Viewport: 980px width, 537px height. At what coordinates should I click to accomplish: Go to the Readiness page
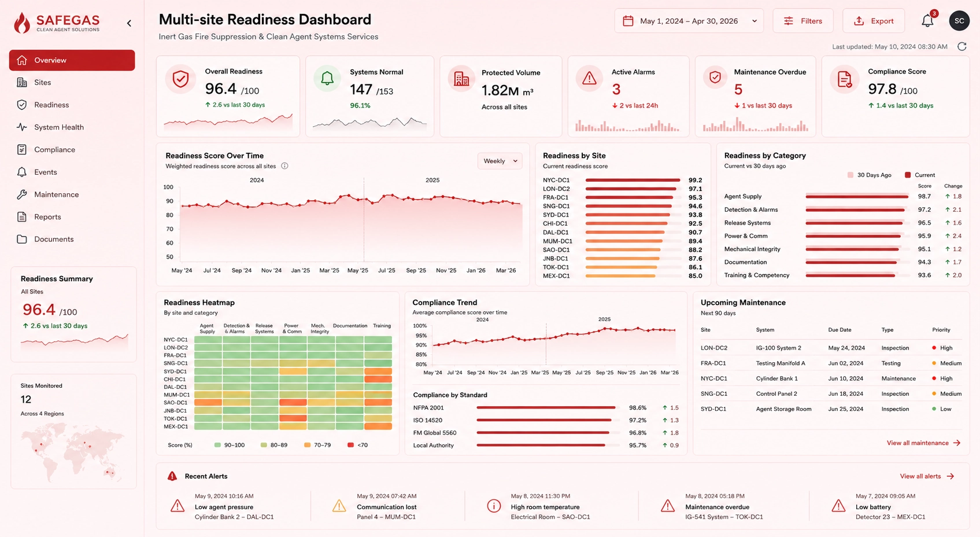pyautogui.click(x=51, y=105)
